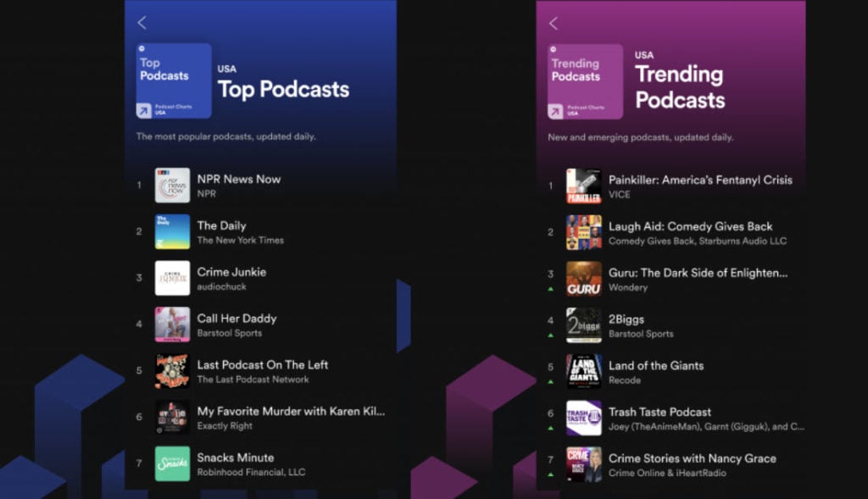Select the Trash Taste Podcast title
The image size is (868, 499).
point(659,413)
